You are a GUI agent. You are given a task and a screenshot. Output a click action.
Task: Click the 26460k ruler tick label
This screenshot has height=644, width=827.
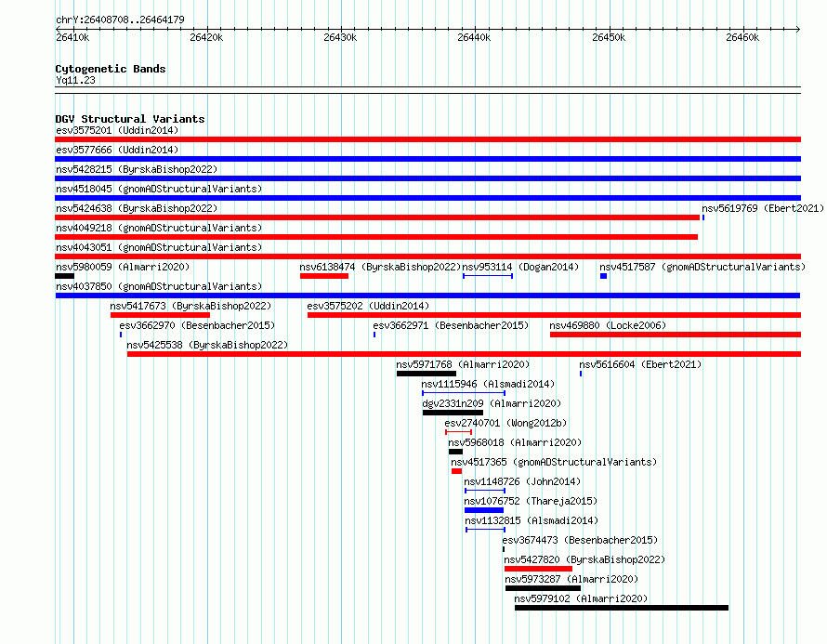742,37
